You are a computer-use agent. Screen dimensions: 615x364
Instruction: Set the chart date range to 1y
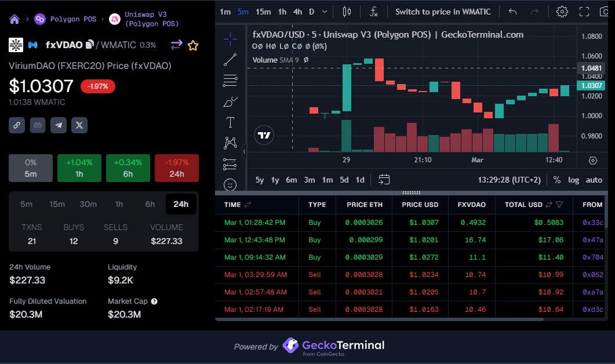point(275,180)
